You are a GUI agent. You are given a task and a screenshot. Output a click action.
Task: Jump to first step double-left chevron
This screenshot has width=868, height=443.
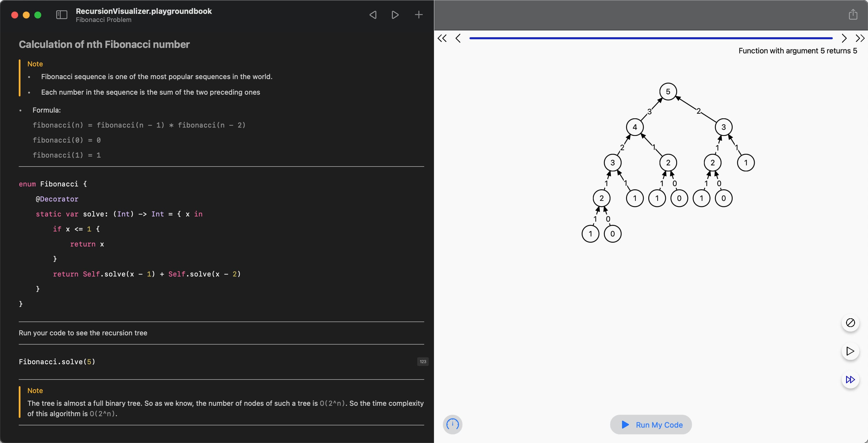point(442,38)
